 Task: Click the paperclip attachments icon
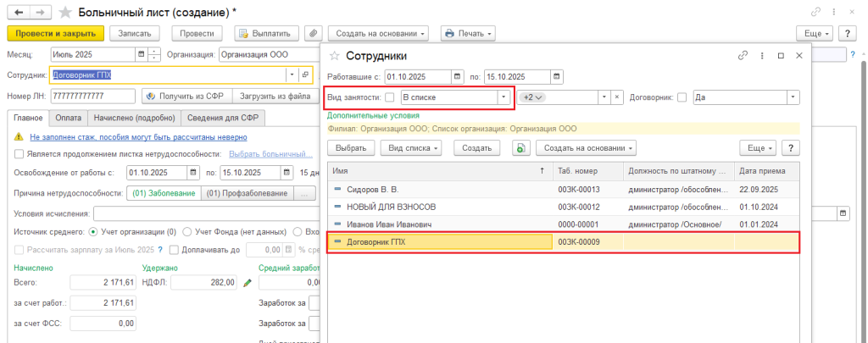tap(314, 34)
